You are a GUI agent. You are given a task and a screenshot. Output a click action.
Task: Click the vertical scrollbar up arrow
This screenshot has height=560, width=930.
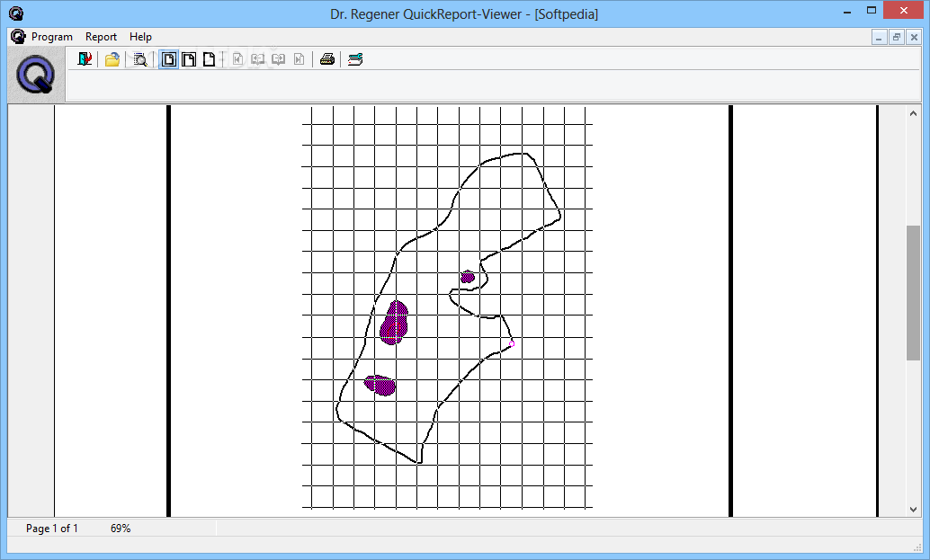pyautogui.click(x=914, y=113)
